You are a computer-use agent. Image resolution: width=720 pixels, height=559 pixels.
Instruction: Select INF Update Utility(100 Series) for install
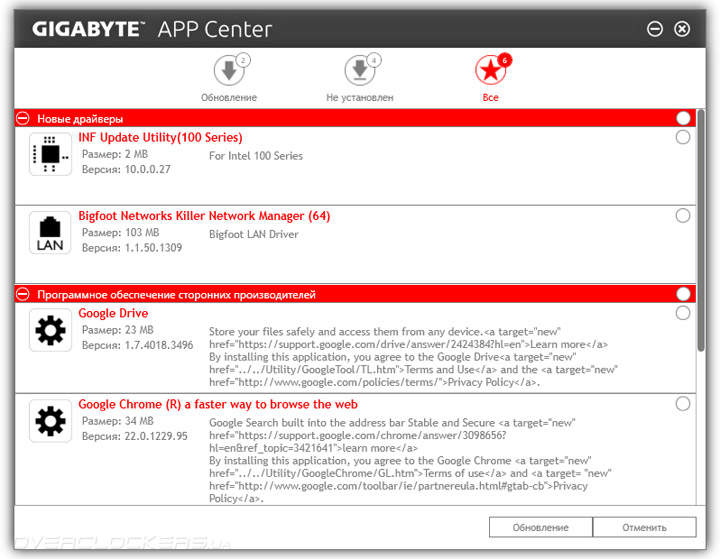[x=683, y=137]
